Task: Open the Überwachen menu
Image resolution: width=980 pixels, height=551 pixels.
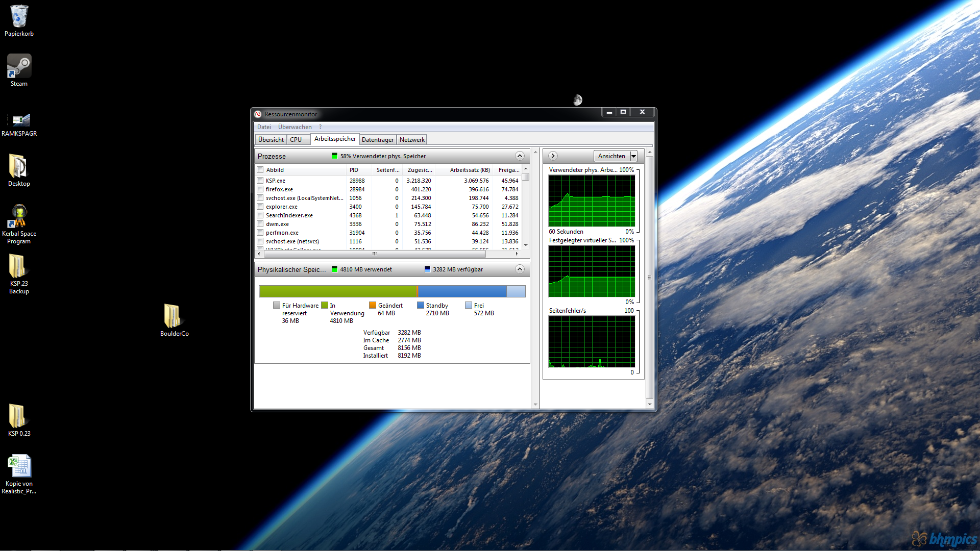Action: pyautogui.click(x=295, y=127)
